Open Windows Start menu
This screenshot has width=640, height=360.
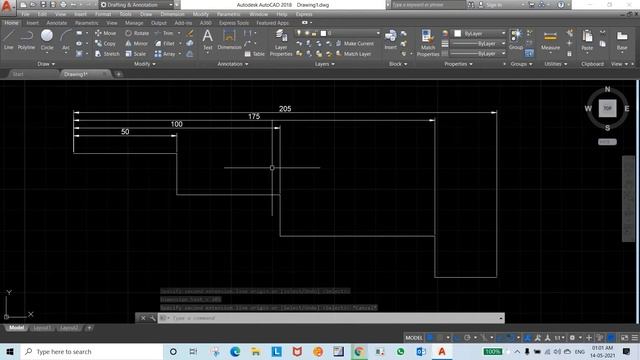tap(10, 351)
